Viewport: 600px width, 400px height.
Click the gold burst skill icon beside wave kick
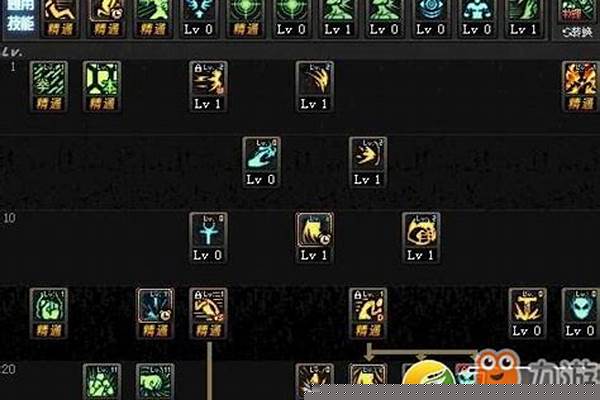(x=368, y=162)
